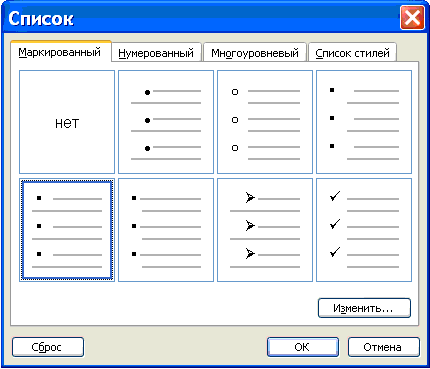Select the highlighted square bullet style with dotted border
This screenshot has width=430, height=369.
67,230
